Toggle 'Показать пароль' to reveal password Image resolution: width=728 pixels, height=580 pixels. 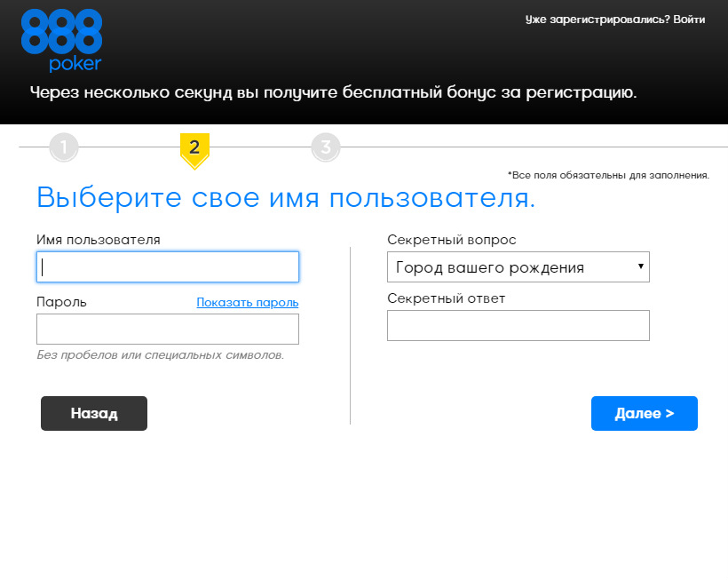(247, 302)
